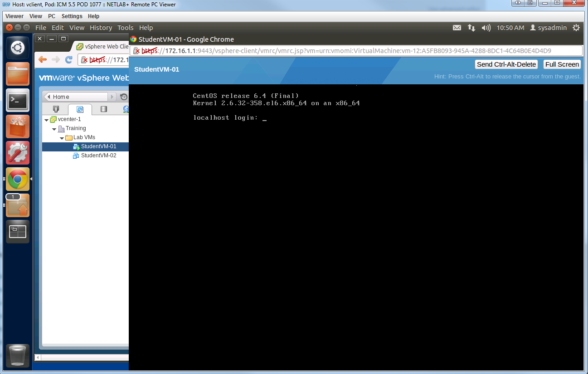Click inside the CentOS login console
Viewport: 588px width, 374px height.
point(356,227)
